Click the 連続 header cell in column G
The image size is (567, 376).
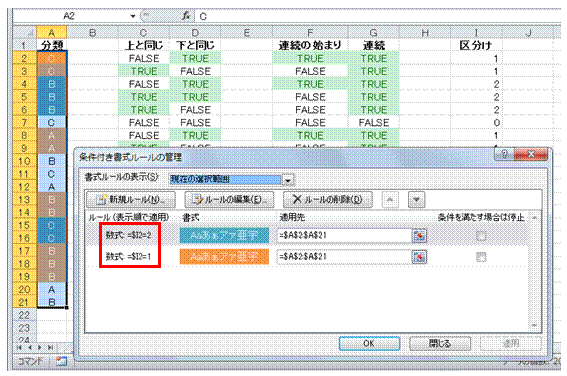374,45
